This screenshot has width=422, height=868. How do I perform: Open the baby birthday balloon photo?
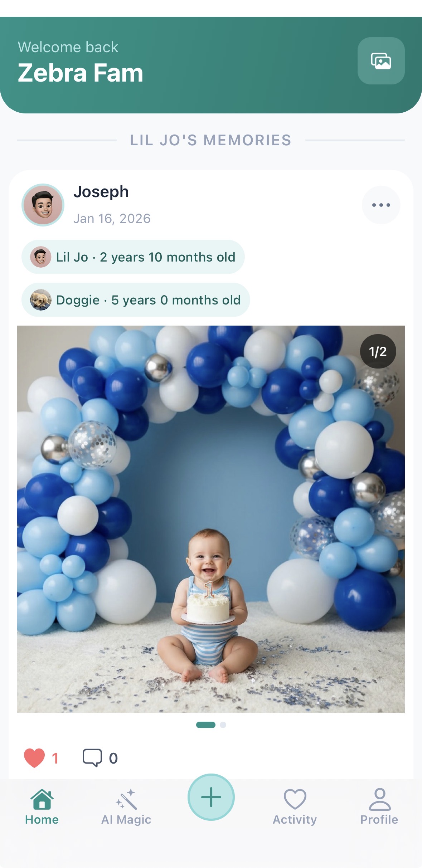[211, 519]
